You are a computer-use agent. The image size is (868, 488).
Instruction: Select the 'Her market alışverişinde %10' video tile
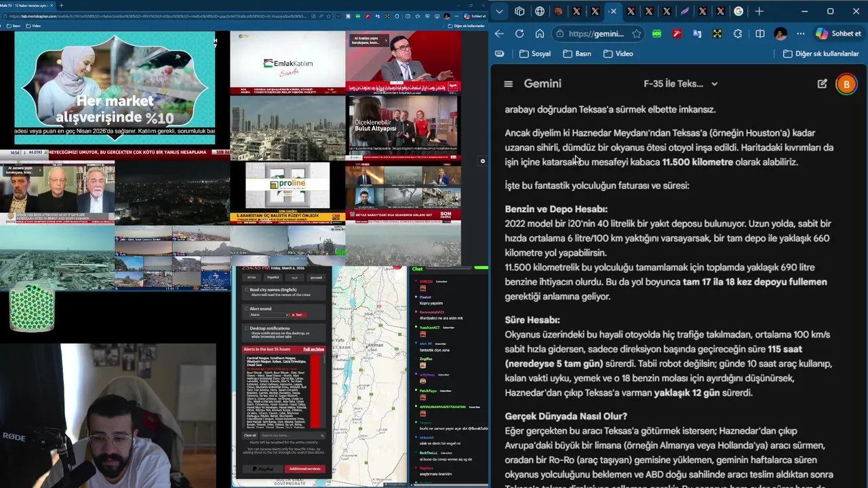point(115,88)
